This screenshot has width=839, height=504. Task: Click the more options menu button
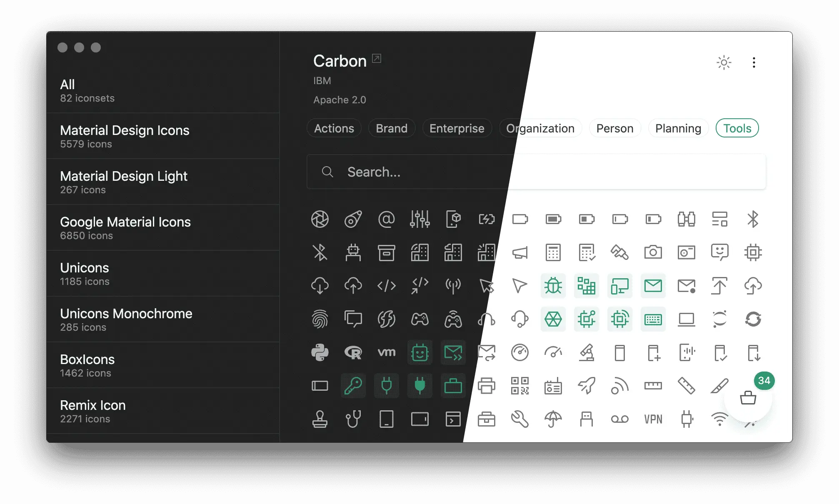754,62
